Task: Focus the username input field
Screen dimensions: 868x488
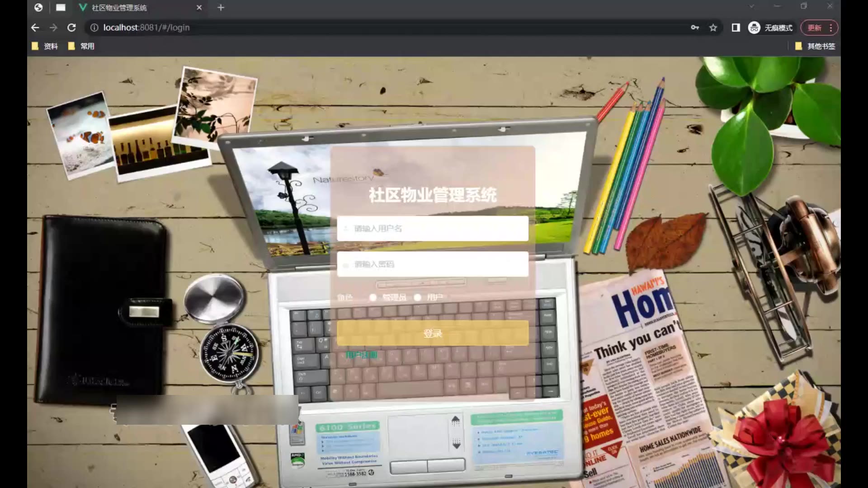Action: pos(433,228)
